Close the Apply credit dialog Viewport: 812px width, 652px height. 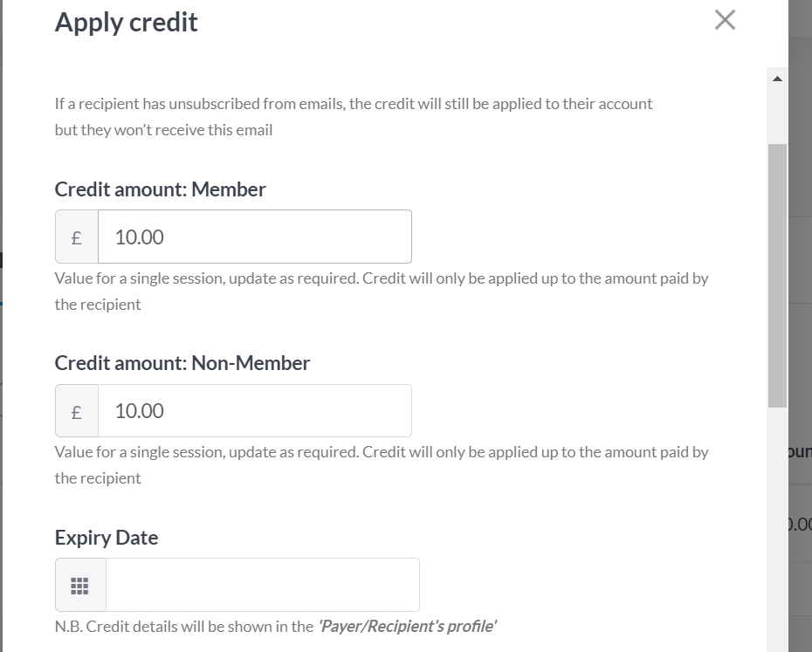click(725, 20)
